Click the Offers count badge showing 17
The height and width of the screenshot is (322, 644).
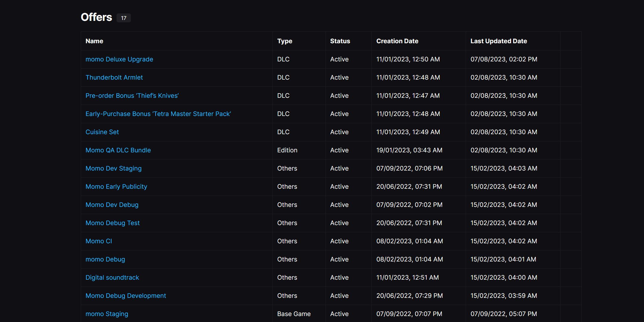tap(124, 17)
